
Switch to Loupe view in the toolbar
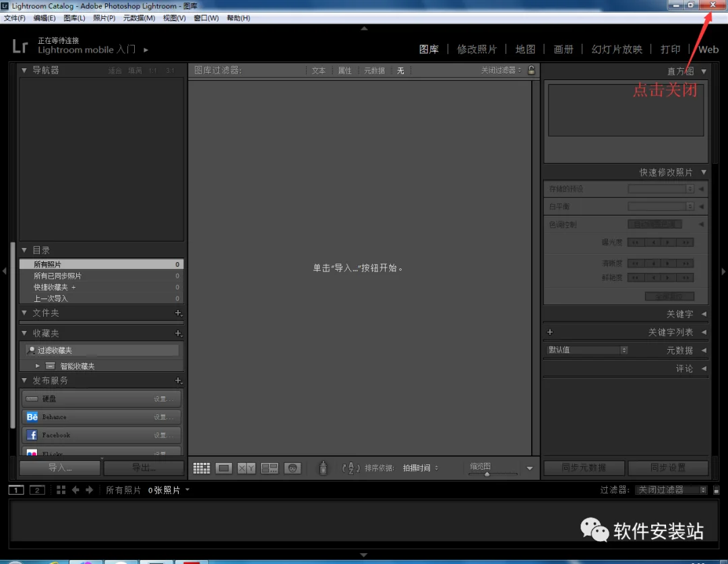[x=224, y=468]
